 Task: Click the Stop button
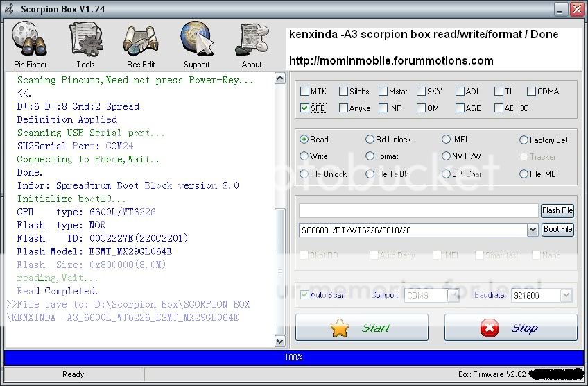pyautogui.click(x=511, y=328)
